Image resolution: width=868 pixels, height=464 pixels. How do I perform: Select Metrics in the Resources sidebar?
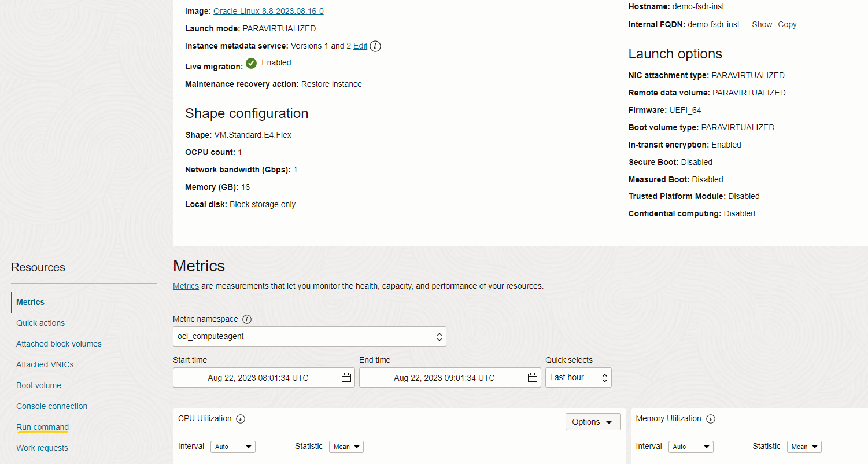click(x=30, y=301)
